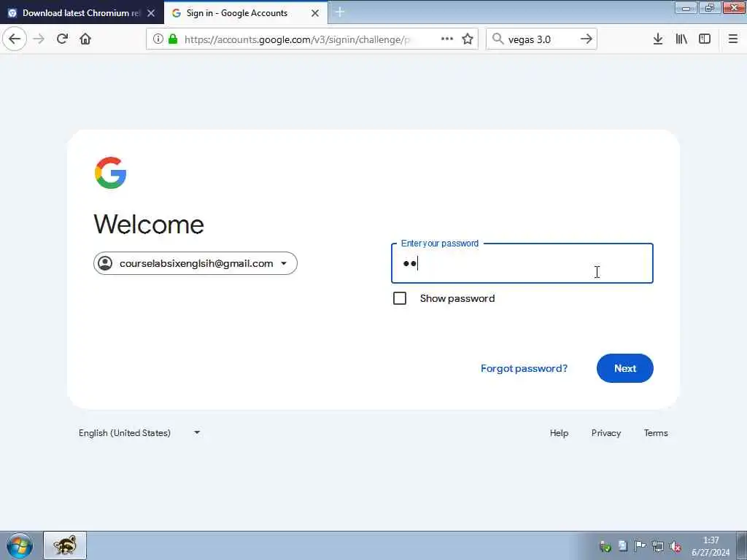Open the library bookmarks and history icon
747x560 pixels.
click(x=681, y=39)
